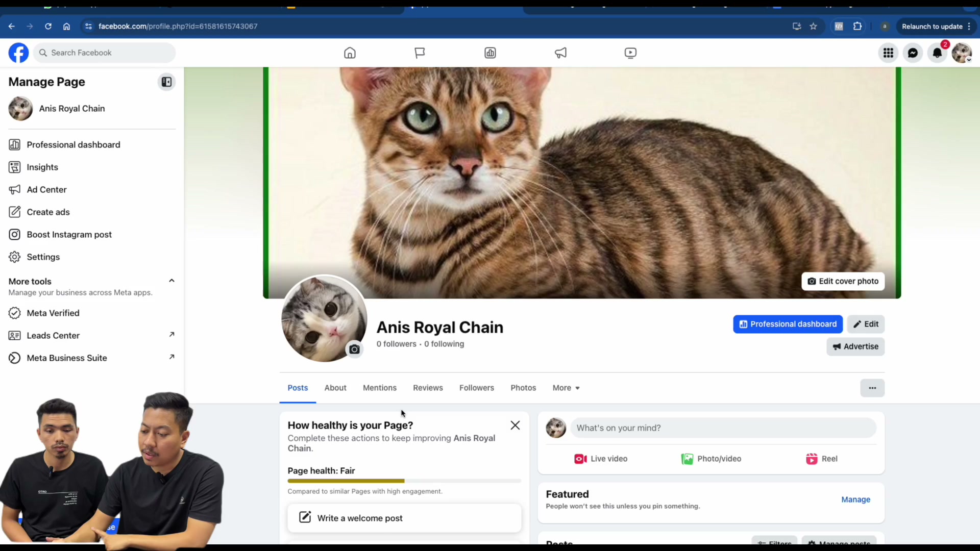Open the Home icon in top navigation
This screenshot has height=551, width=980.
(x=350, y=53)
